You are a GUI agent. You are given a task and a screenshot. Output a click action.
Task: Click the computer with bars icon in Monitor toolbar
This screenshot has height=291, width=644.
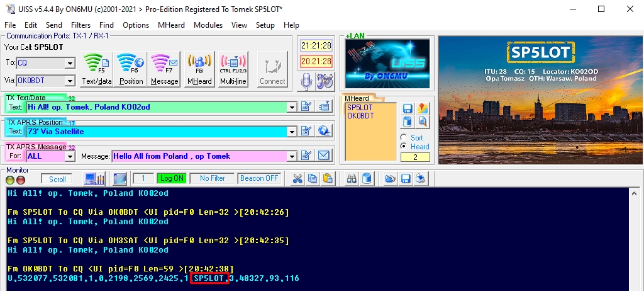(x=94, y=179)
